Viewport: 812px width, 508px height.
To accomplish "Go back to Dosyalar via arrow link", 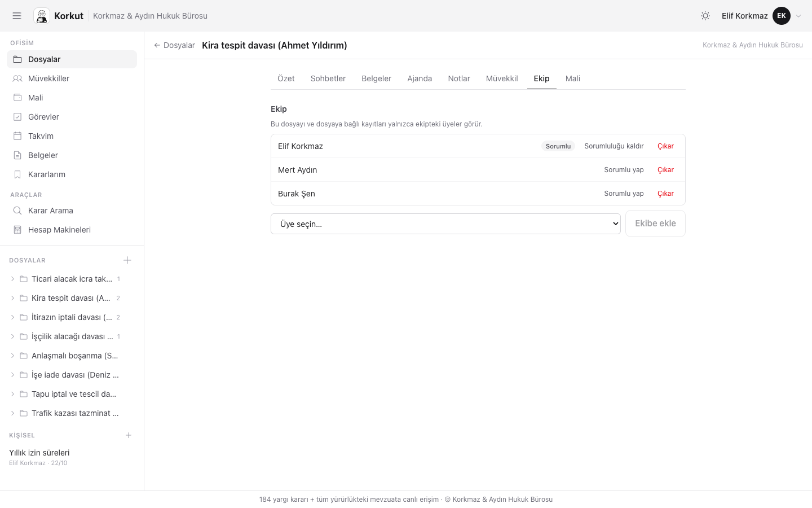I will pos(174,45).
